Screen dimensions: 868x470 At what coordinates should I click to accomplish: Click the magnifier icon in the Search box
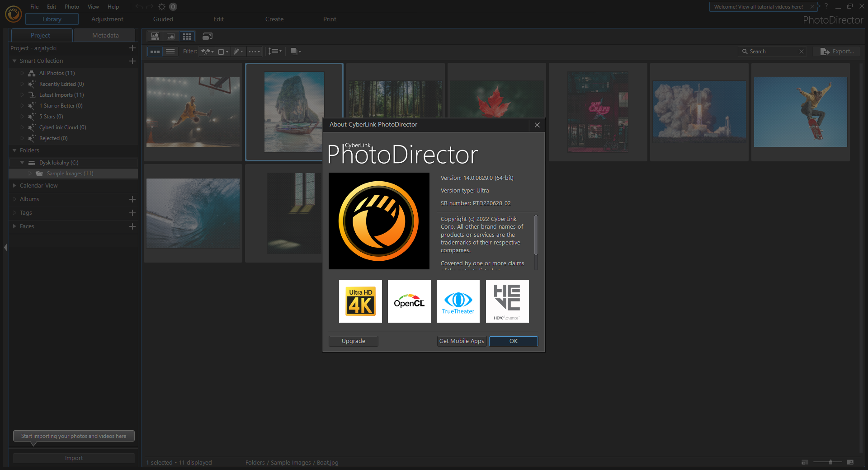[745, 52]
